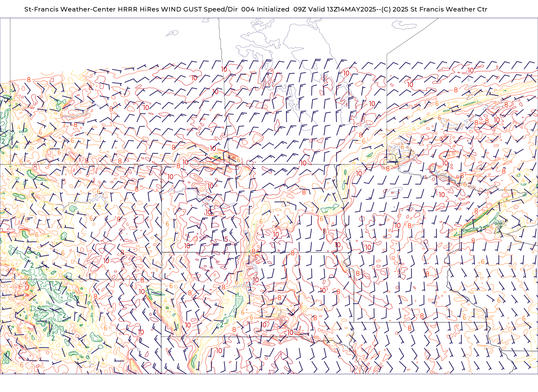Click the "Valid 13Z14MAY2025" timestamp text

pos(342,9)
